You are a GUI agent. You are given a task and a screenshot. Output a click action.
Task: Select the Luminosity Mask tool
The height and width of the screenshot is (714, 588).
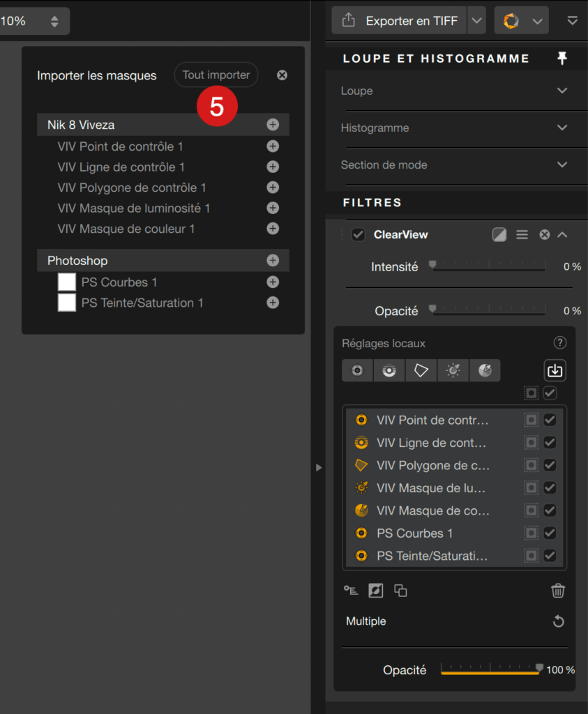[x=453, y=370]
